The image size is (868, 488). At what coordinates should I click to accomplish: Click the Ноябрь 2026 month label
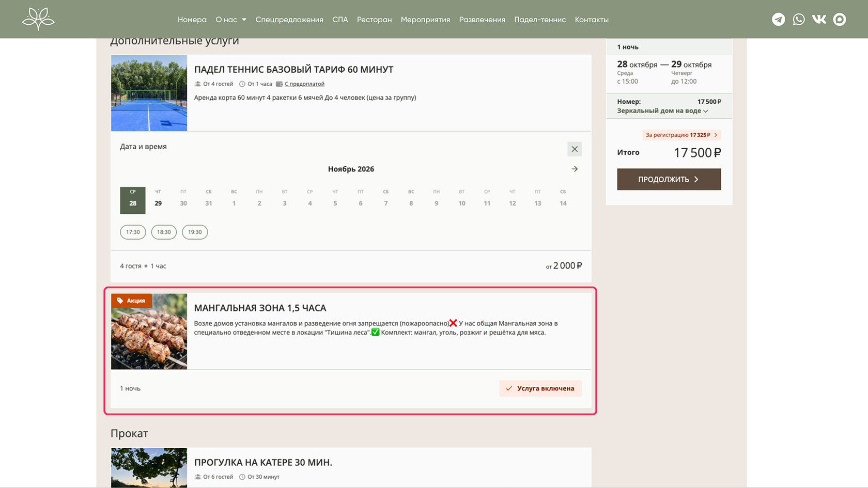[351, 169]
